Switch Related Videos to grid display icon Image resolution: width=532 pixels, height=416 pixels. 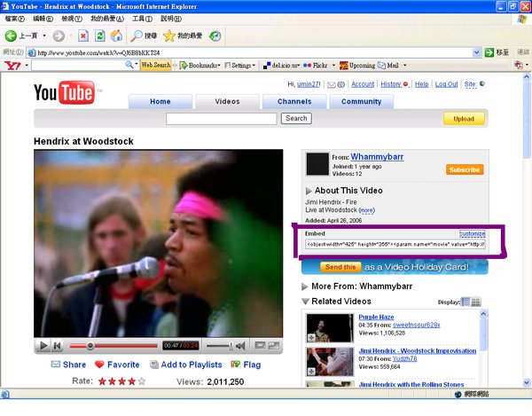click(x=475, y=302)
